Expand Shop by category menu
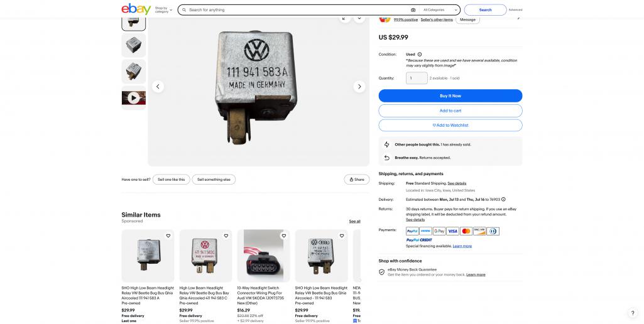 163,10
